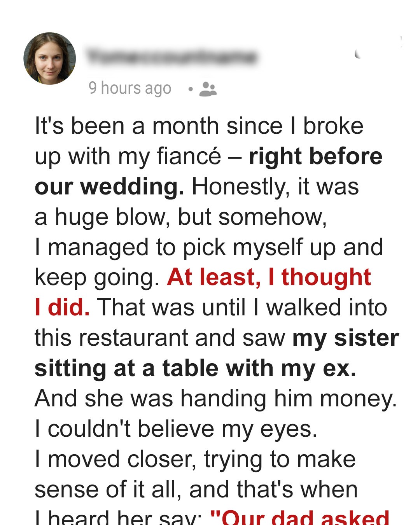Click the bold words 'my sister'
420x525 pixels.
pos(345,338)
